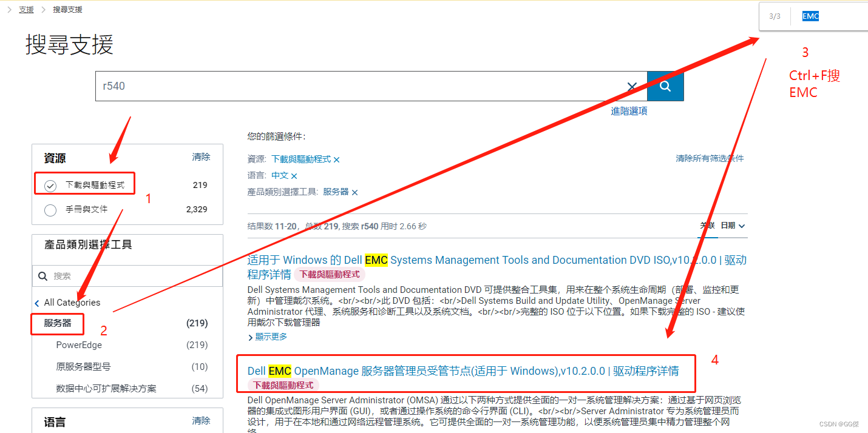868x433 pixels.
Task: Open Dell EMC Systems Management Tools DVD ISO result
Action: pos(497,267)
